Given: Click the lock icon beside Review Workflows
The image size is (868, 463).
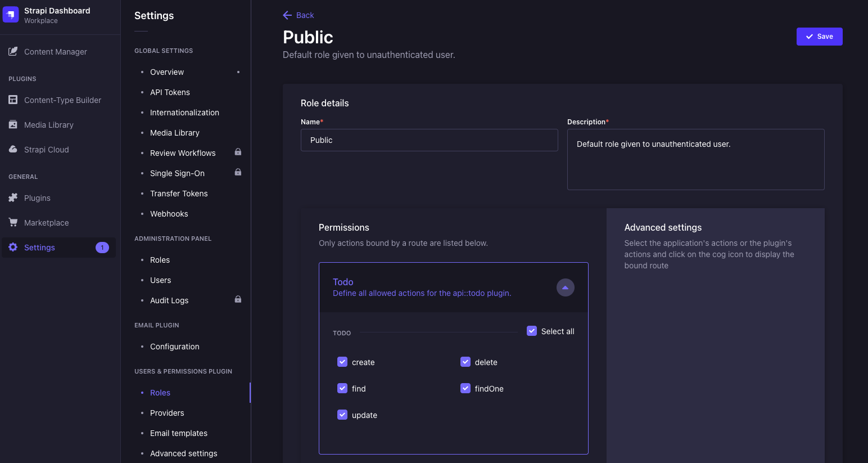Looking at the screenshot, I should (238, 152).
